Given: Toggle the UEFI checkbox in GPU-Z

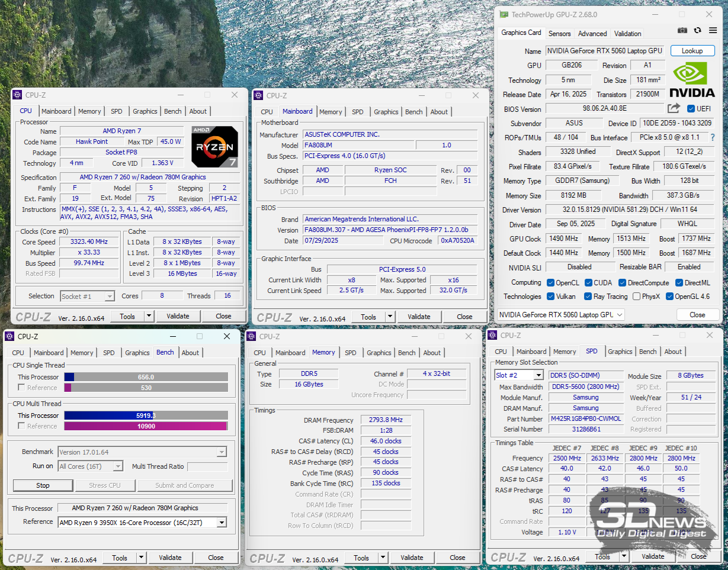Looking at the screenshot, I should coord(691,109).
